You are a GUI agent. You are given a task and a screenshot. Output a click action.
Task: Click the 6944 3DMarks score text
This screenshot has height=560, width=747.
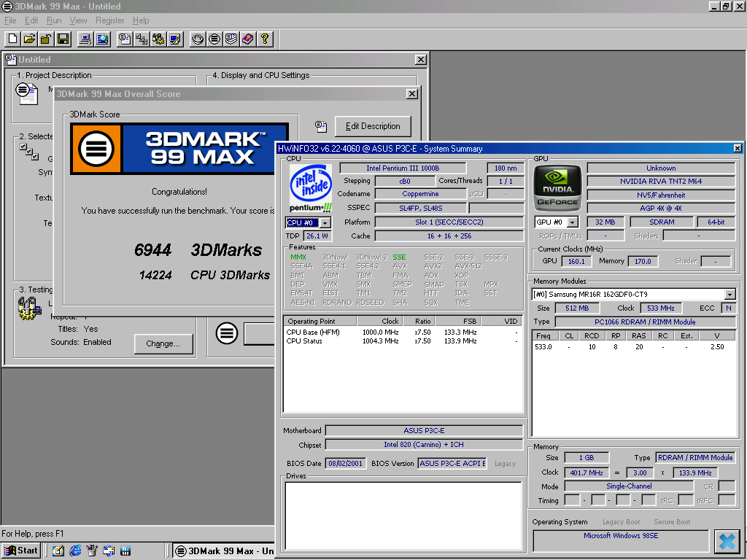coord(198,250)
